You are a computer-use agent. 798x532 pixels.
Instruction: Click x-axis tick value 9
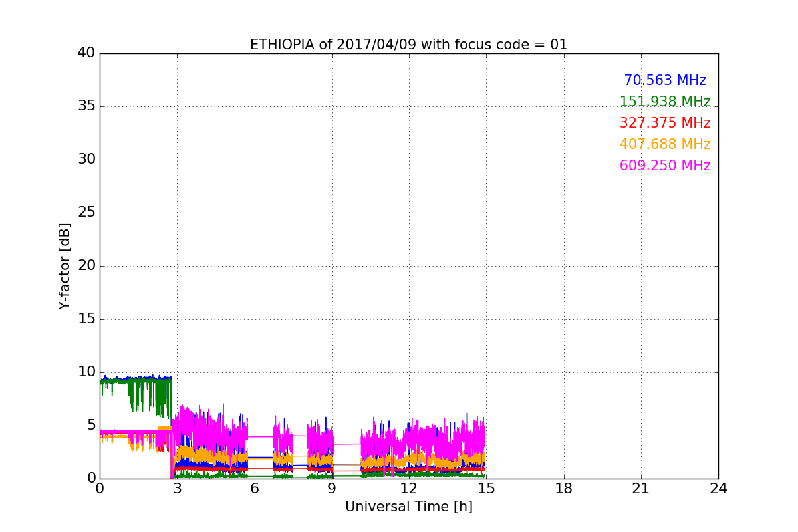click(331, 489)
